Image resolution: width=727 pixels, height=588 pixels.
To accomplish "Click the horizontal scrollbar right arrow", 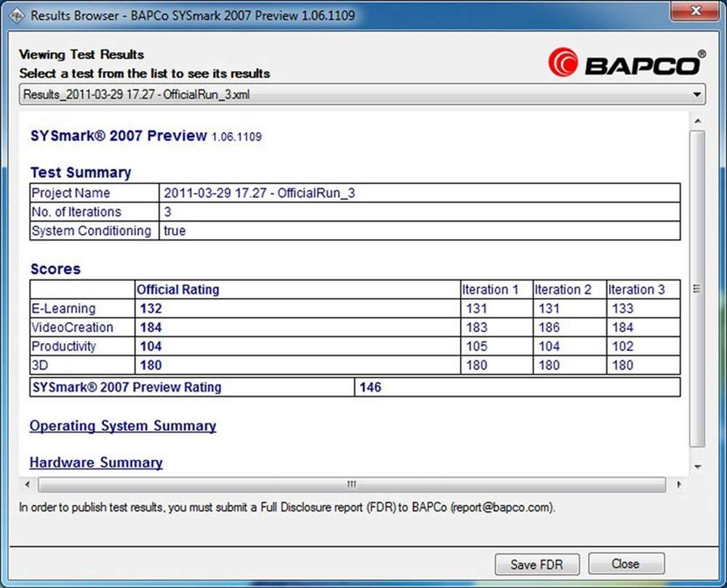I will tap(678, 484).
